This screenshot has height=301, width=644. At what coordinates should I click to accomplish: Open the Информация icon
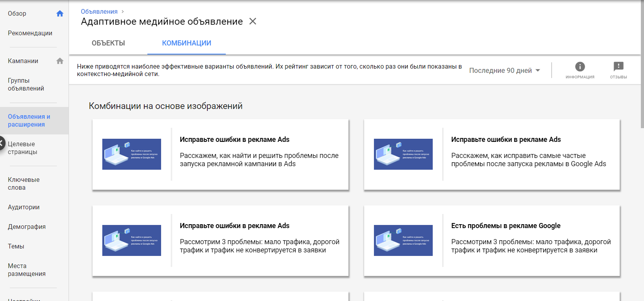580,71
